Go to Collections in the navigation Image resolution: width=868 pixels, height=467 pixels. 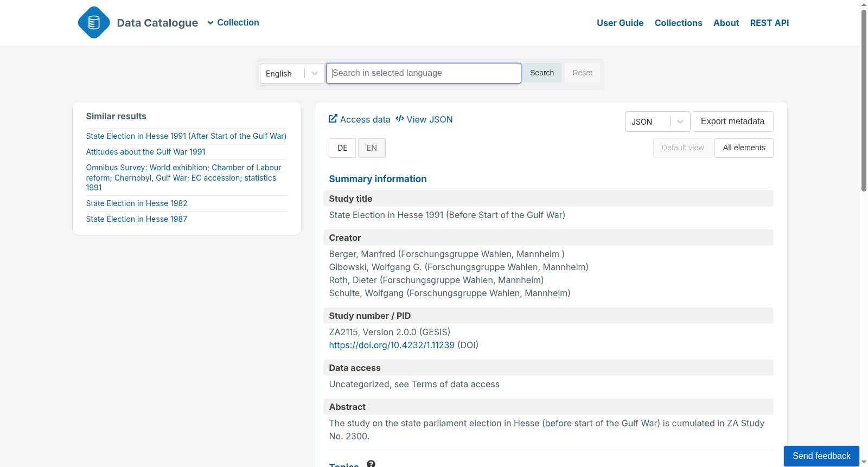[x=678, y=23]
